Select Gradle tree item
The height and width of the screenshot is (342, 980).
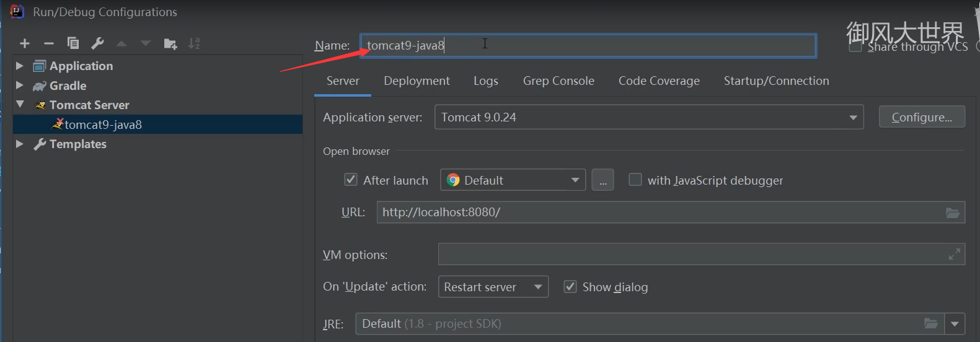68,85
